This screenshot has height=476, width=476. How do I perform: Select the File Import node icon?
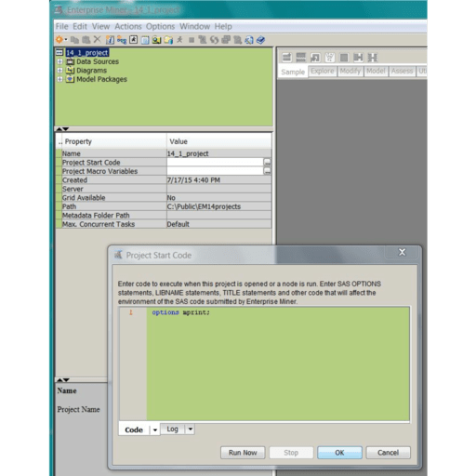tap(315, 58)
